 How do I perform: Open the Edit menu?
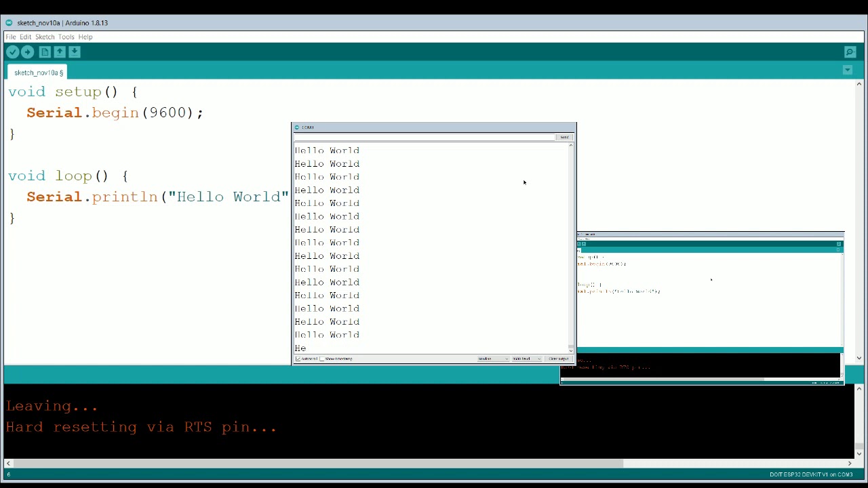(x=25, y=37)
